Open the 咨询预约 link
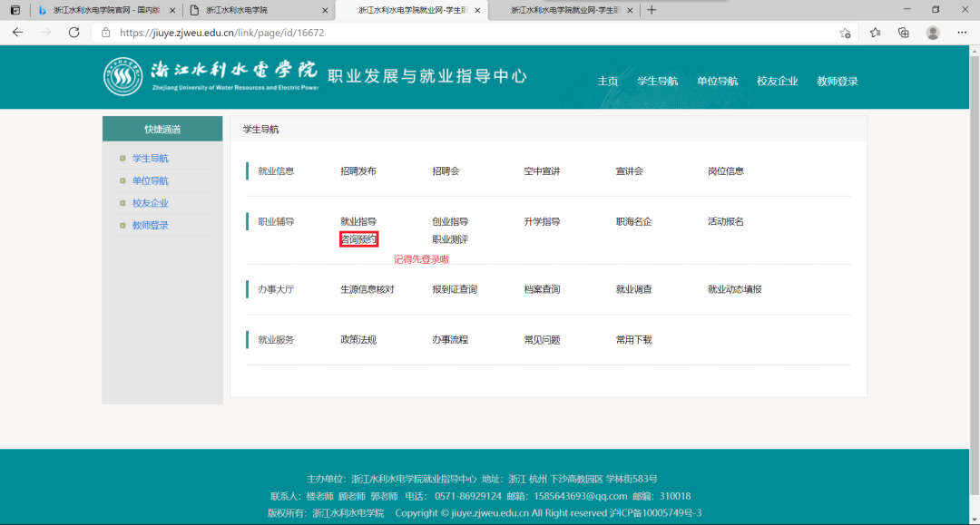Viewport: 980px width, 525px height. click(358, 239)
